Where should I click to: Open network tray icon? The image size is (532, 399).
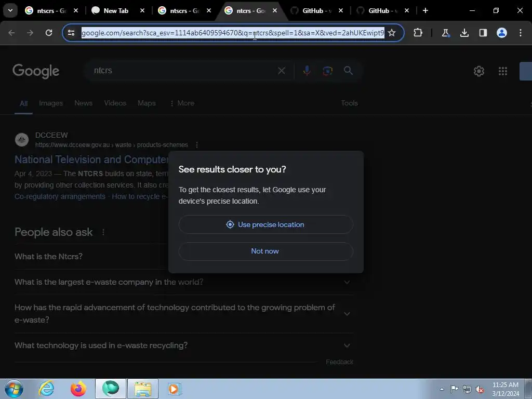(467, 389)
